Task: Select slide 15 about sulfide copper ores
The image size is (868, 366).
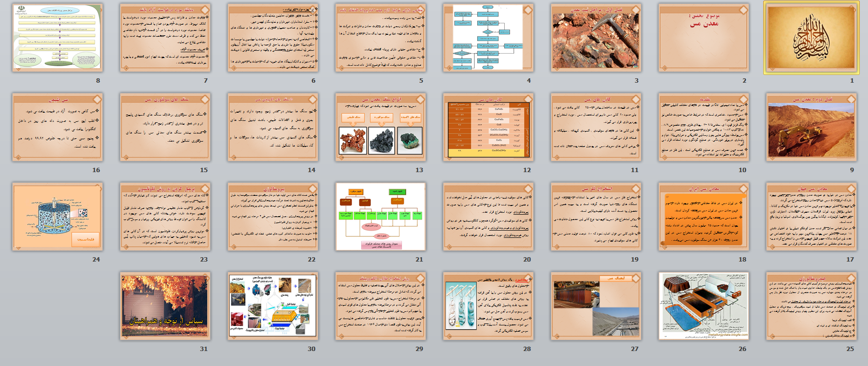Action: pos(165,127)
